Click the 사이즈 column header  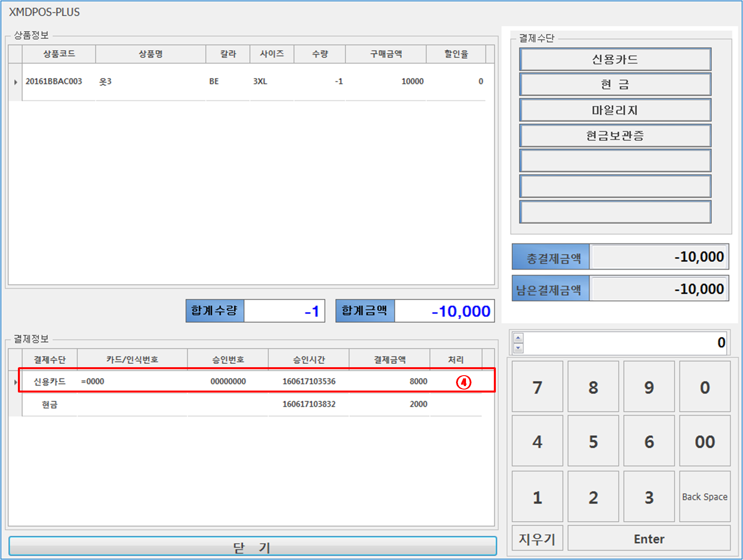pos(272,54)
